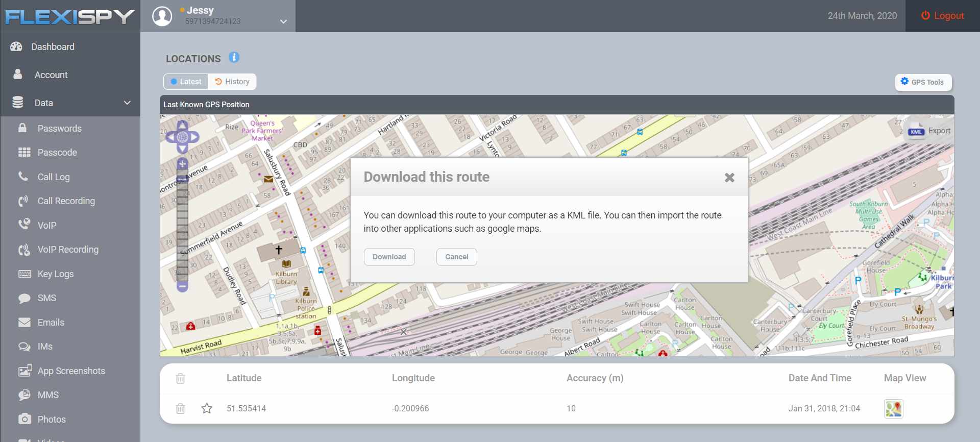Image resolution: width=980 pixels, height=442 pixels.
Task: Click the SMS speech bubble icon
Action: (x=24, y=298)
